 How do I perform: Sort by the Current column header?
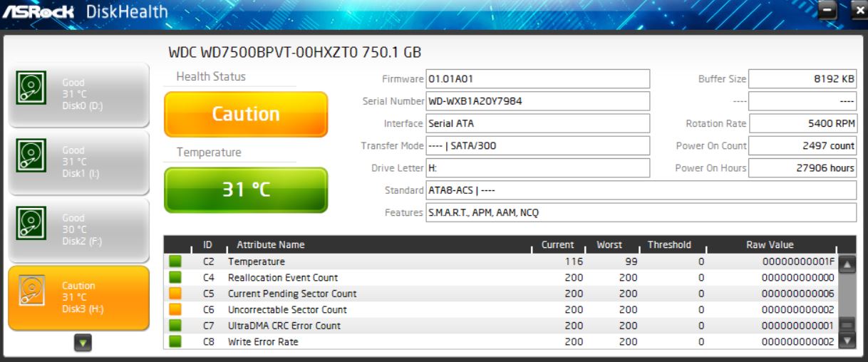pos(557,244)
